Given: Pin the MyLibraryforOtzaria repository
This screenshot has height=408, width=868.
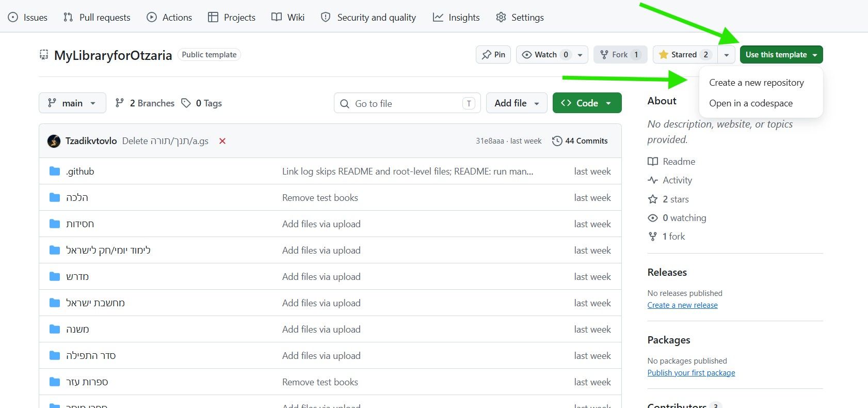Looking at the screenshot, I should (x=493, y=55).
